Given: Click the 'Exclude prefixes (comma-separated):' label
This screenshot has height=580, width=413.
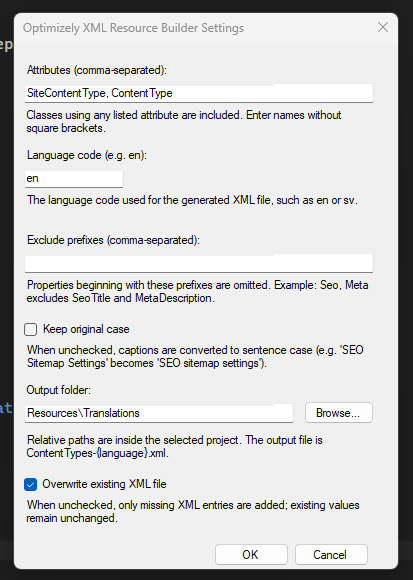Looking at the screenshot, I should click(x=113, y=240).
